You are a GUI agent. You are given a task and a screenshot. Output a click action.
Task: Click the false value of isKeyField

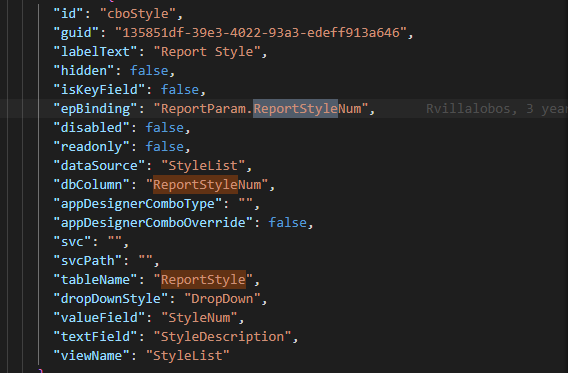(x=180, y=90)
